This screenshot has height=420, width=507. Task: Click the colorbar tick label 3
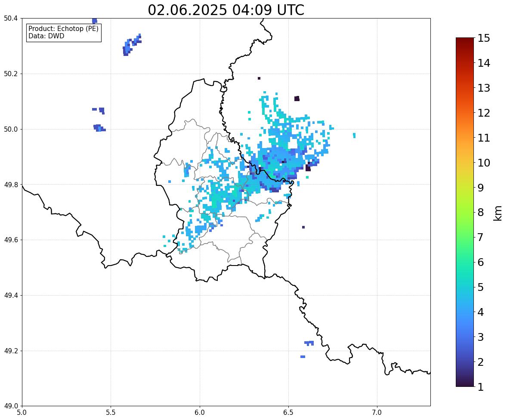pyautogui.click(x=480, y=337)
